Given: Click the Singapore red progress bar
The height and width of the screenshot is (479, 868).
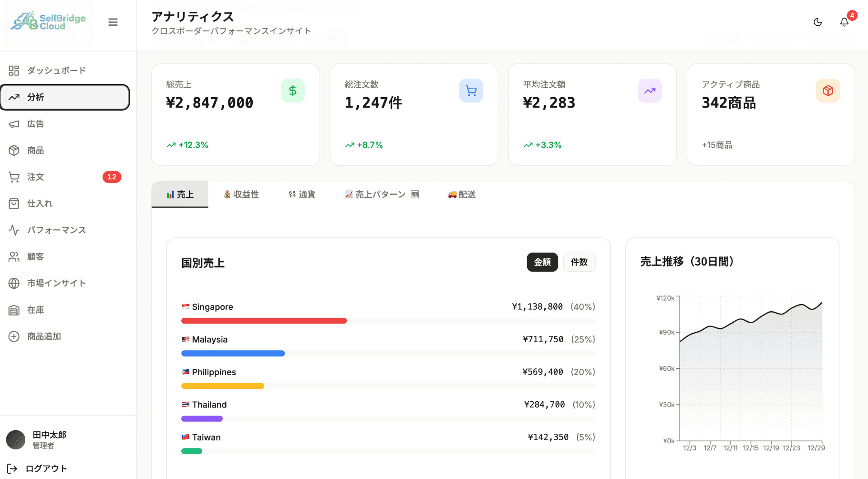Looking at the screenshot, I should click(x=264, y=320).
